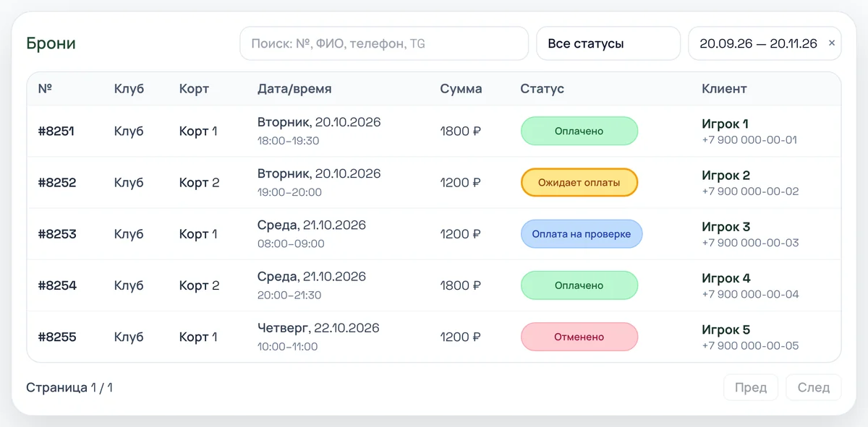Viewport: 868px width, 427px height.
Task: Click the Страница 1 / 1 page indicator
Action: coord(69,387)
